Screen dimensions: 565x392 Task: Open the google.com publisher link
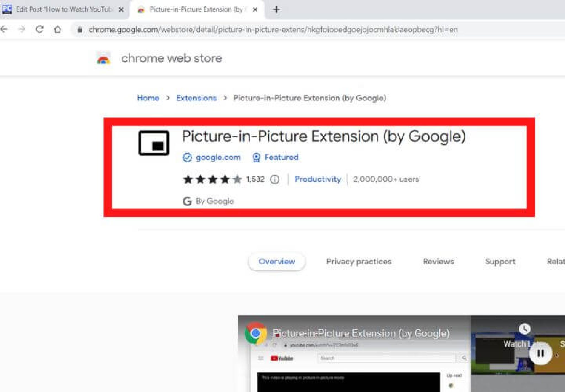218,157
